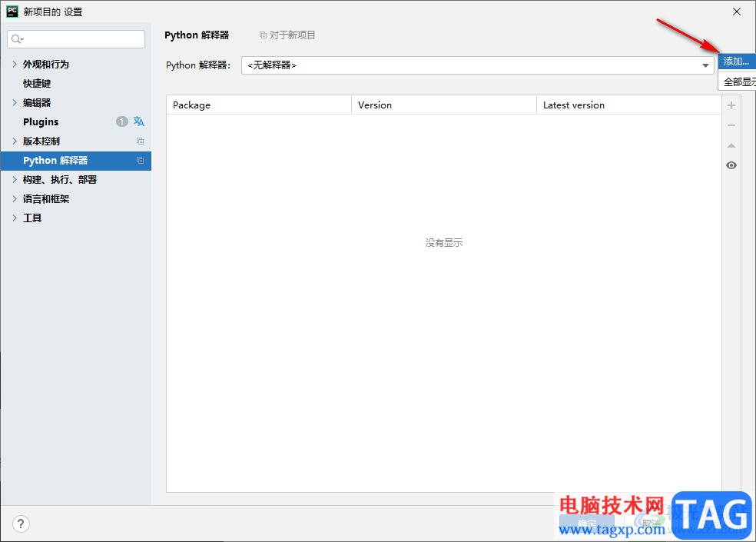Click the copy icon beside 版本控制
The height and width of the screenshot is (542, 756).
click(x=141, y=141)
